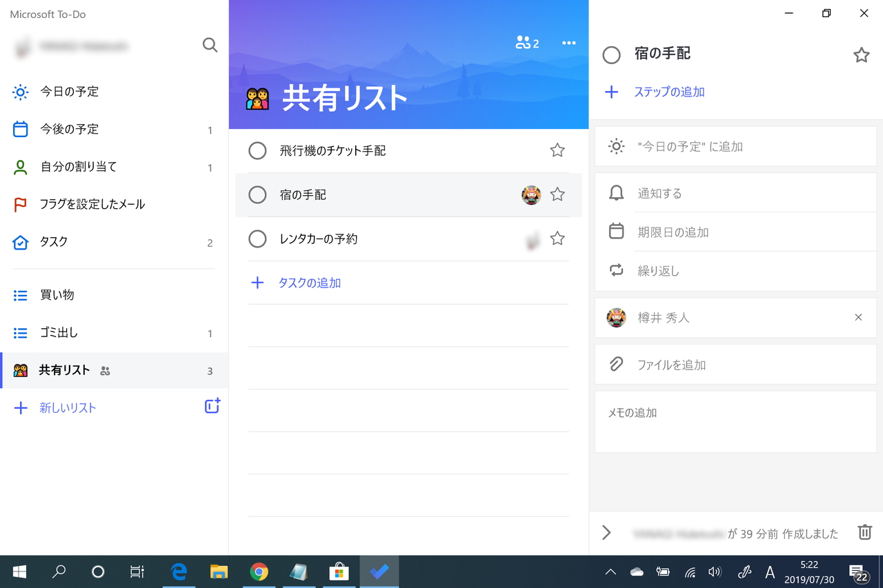Click the bell icon beside 通知する

616,193
